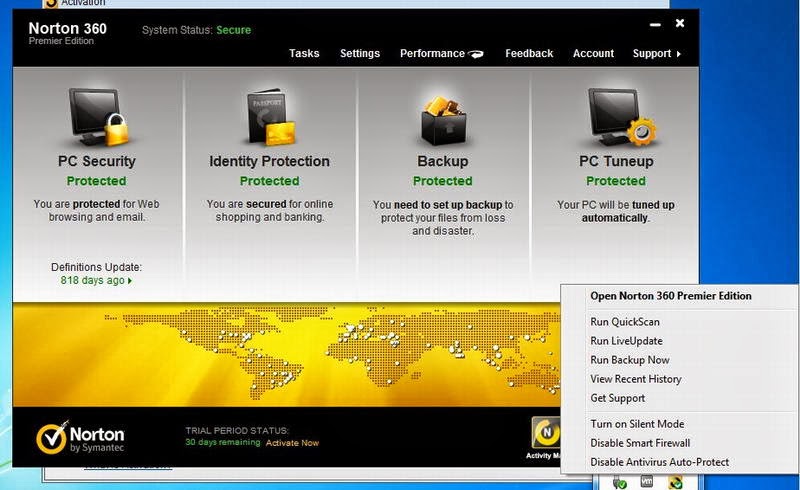Open the Settings menu
Screen dimensions: 800x490
[360, 54]
